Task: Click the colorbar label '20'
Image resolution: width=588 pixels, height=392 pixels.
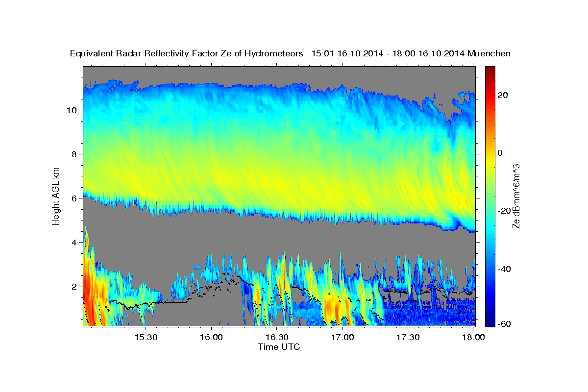Action: coord(504,95)
